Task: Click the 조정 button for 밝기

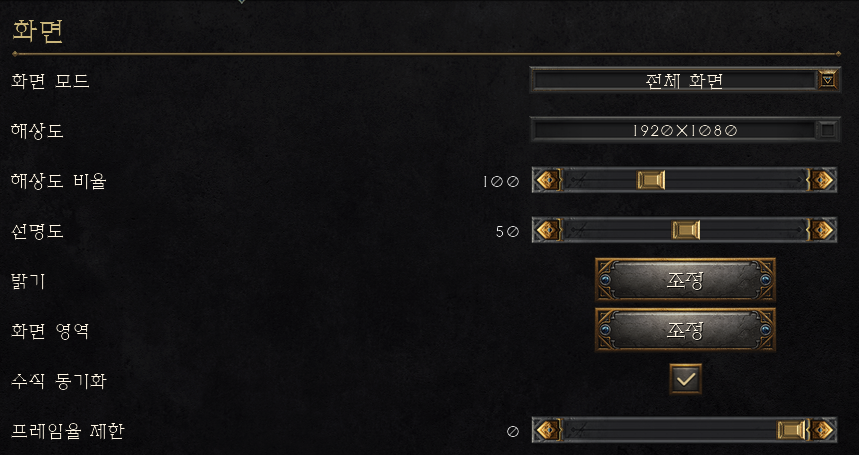Action: 685,280
